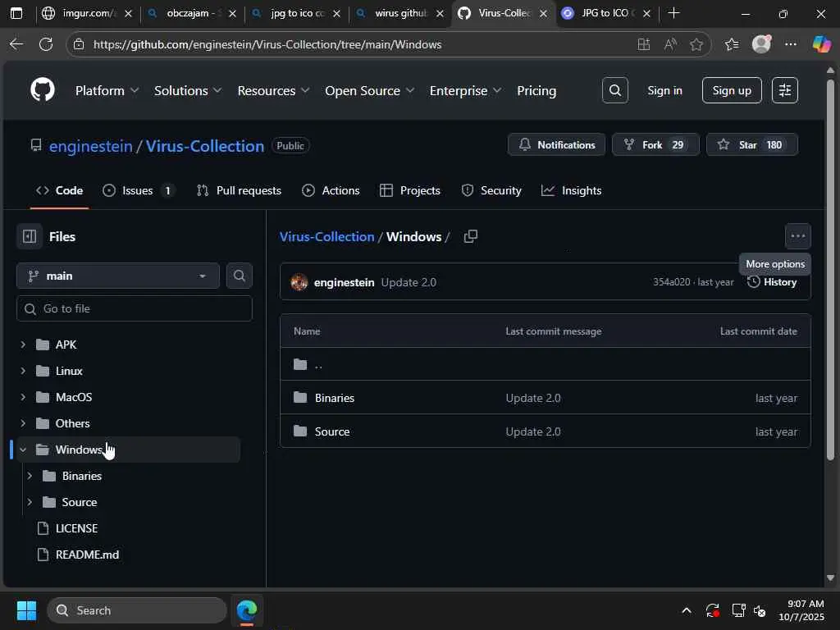This screenshot has width=840, height=630.
Task: Open the Insights tab
Action: pyautogui.click(x=572, y=190)
